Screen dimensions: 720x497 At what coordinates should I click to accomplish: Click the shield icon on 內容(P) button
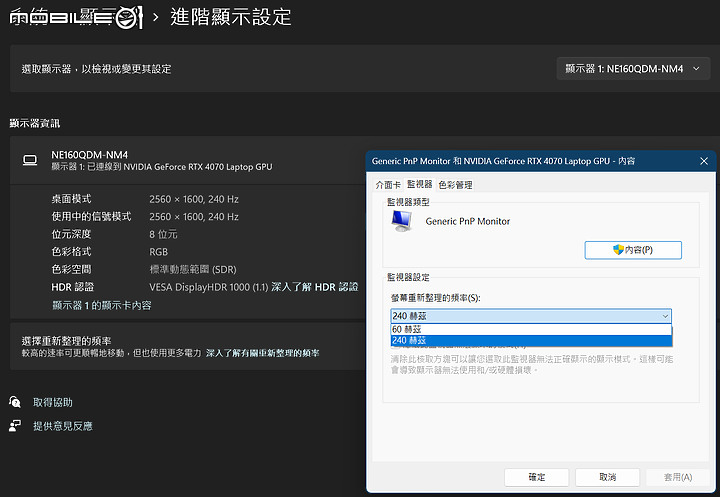pyautogui.click(x=618, y=249)
